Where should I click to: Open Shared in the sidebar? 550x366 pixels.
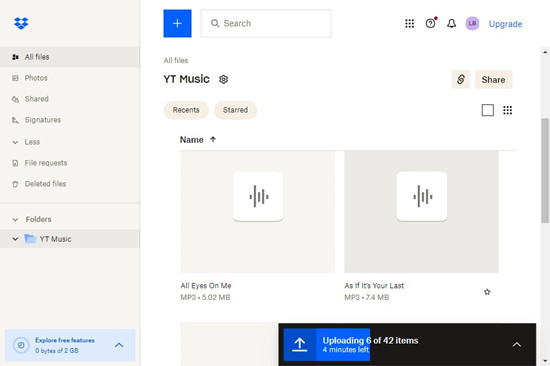click(x=70, y=99)
